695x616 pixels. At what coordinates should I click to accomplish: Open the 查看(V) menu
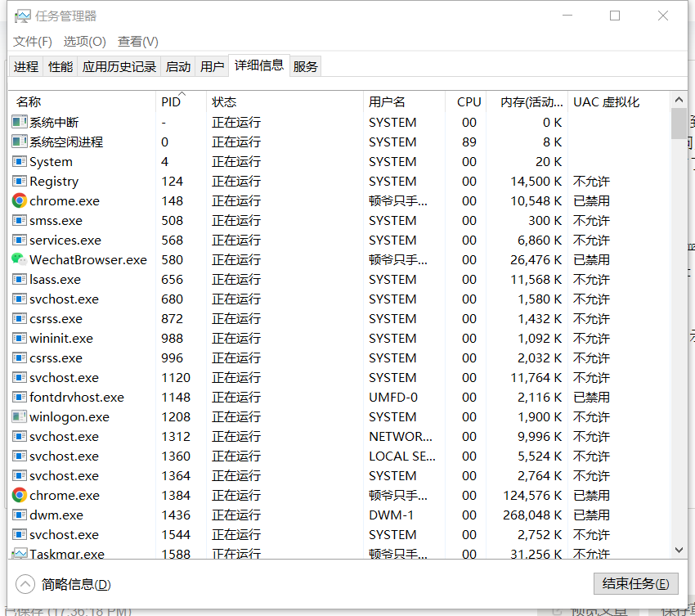(138, 42)
